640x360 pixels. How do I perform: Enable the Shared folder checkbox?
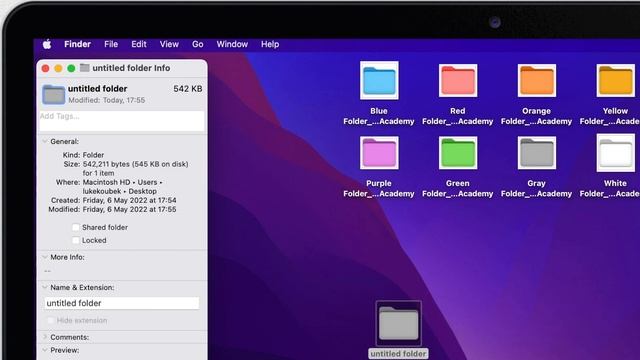[76, 227]
